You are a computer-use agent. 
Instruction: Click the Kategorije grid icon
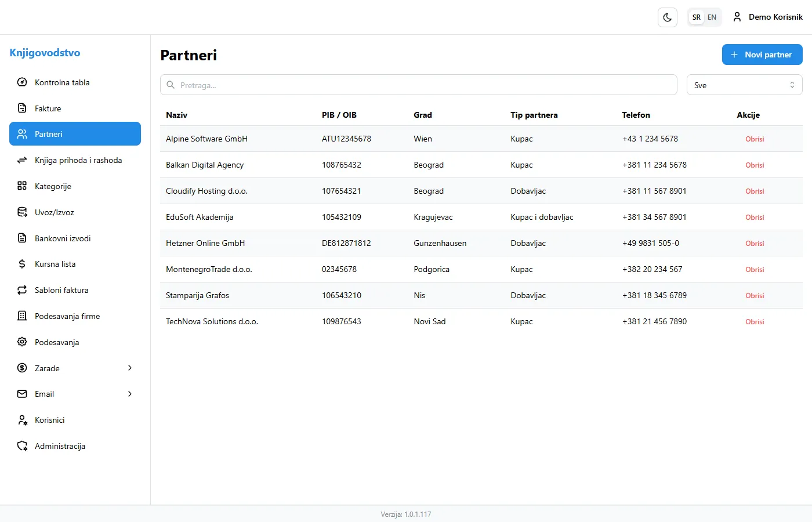pos(21,186)
